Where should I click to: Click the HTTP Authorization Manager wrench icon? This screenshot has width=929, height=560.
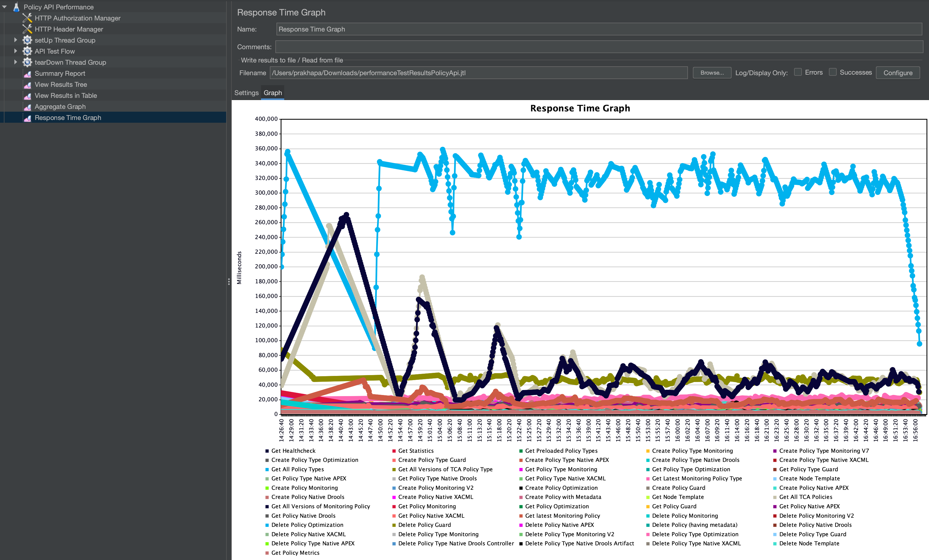(x=27, y=18)
